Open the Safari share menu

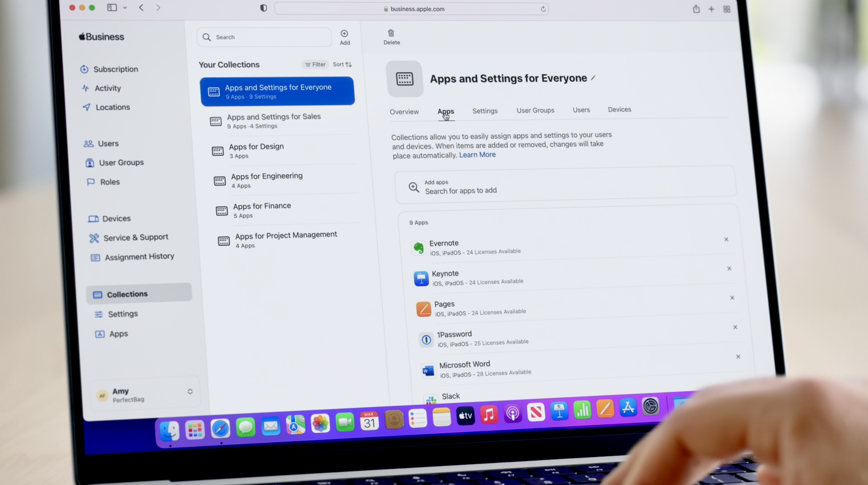(696, 9)
